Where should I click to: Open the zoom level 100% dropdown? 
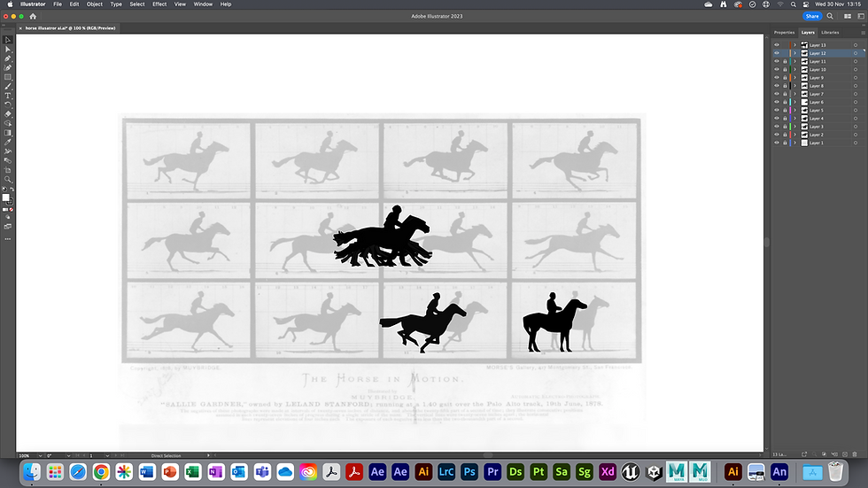pos(40,456)
